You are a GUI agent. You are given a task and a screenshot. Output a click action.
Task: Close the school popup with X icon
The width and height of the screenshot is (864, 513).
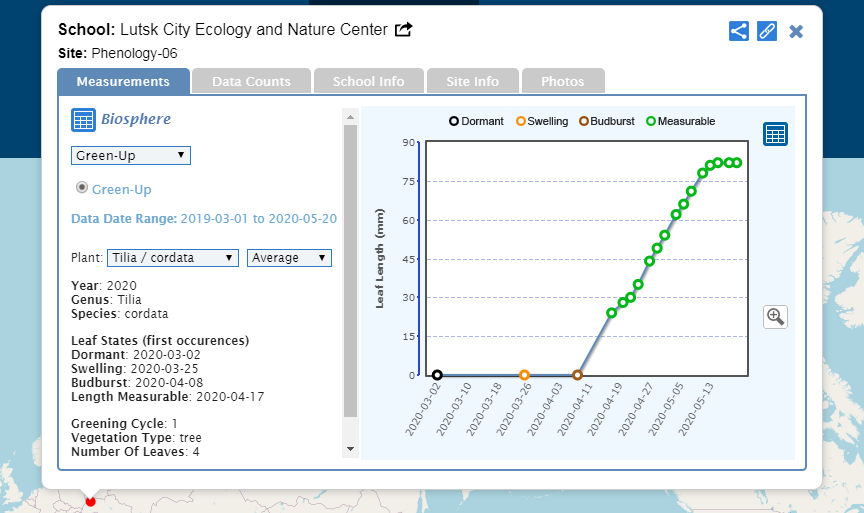tap(796, 31)
